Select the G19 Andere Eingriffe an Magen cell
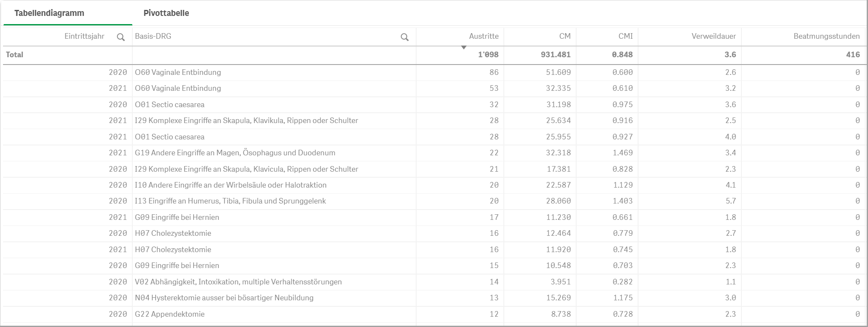Viewport: 868px width, 327px height. 235,153
